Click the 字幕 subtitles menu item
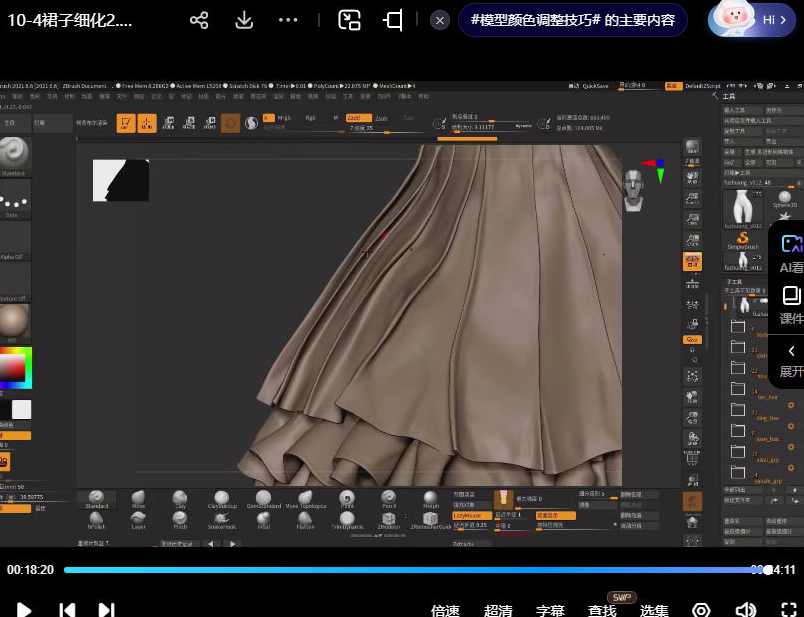Viewport: 804px width, 617px height. pyautogui.click(x=548, y=608)
